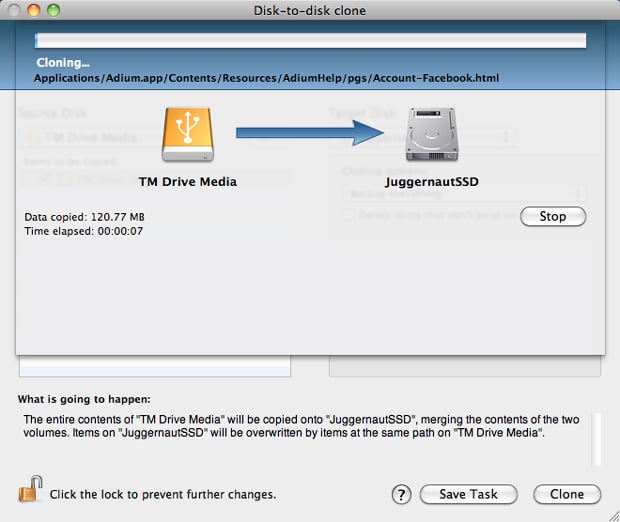Click the cloning progress bar
620x522 pixels.
[310, 41]
